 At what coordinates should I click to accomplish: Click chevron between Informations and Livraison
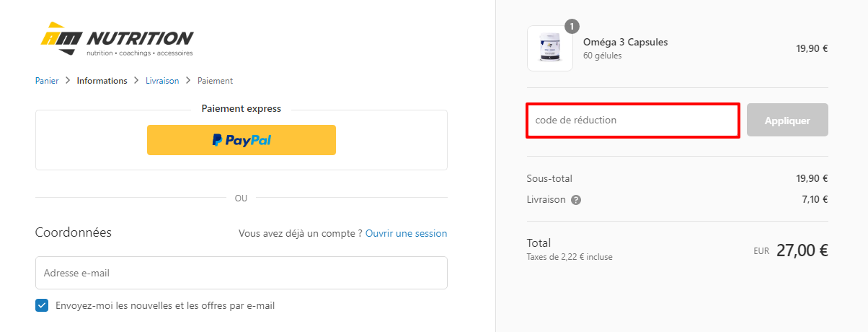point(136,81)
